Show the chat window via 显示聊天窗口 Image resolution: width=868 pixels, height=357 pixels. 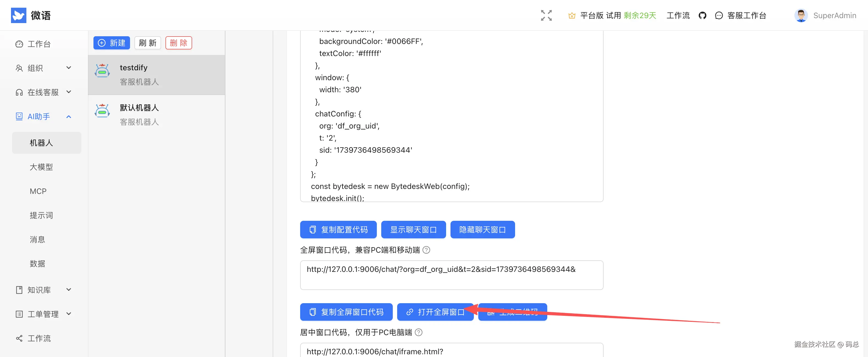point(413,229)
